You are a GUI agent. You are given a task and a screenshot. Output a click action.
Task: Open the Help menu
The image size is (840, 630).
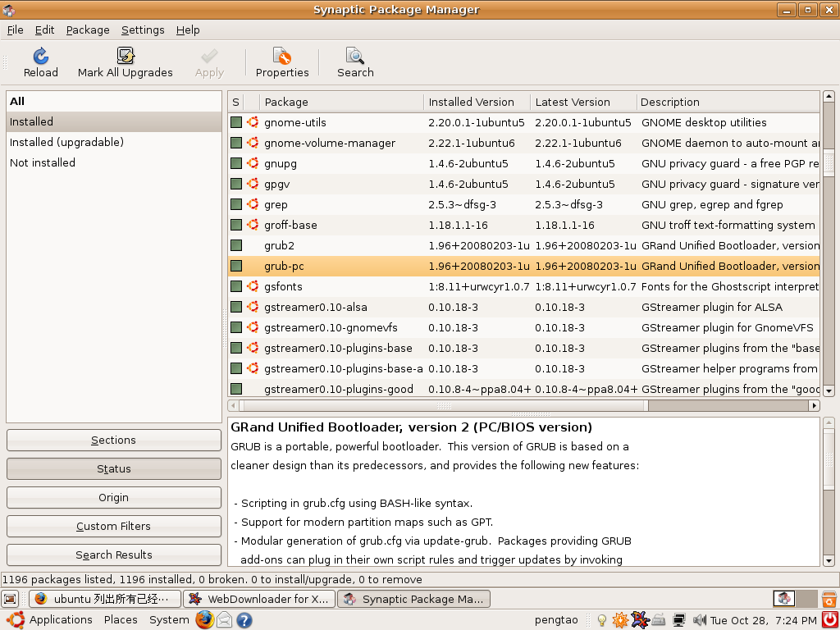point(188,30)
